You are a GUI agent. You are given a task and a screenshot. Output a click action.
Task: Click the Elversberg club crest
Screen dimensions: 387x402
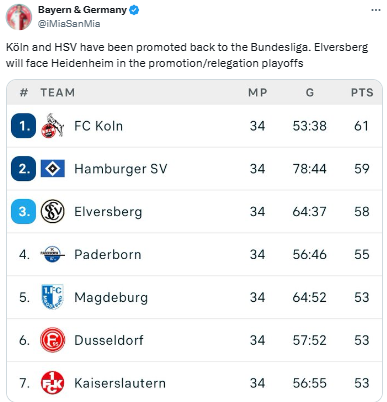coord(53,211)
